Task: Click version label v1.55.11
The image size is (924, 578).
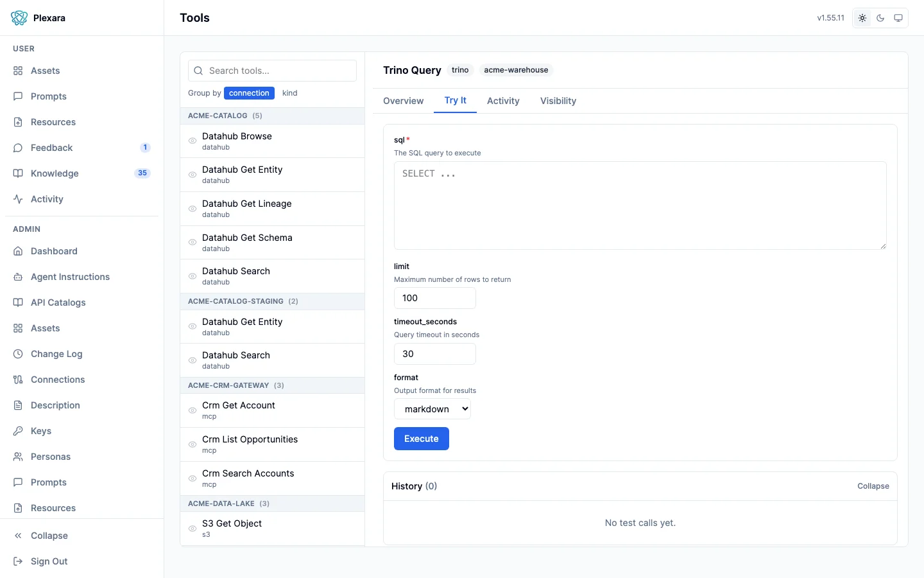Action: pos(830,18)
